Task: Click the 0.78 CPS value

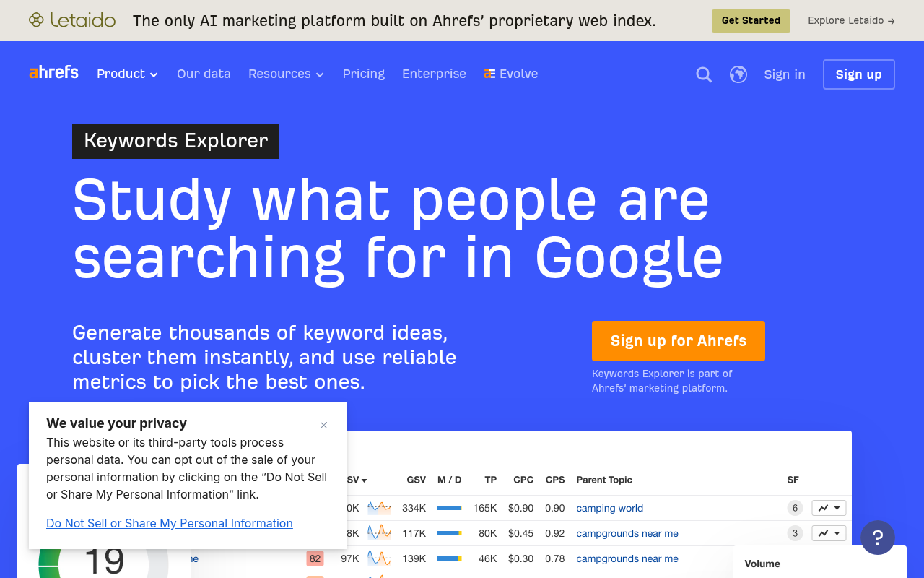Action: 555,558
